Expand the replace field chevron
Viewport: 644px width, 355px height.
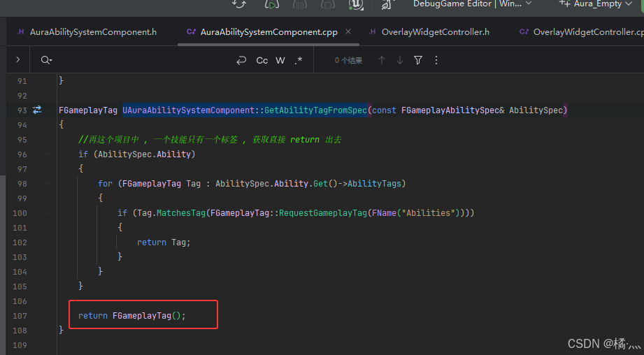tap(17, 59)
